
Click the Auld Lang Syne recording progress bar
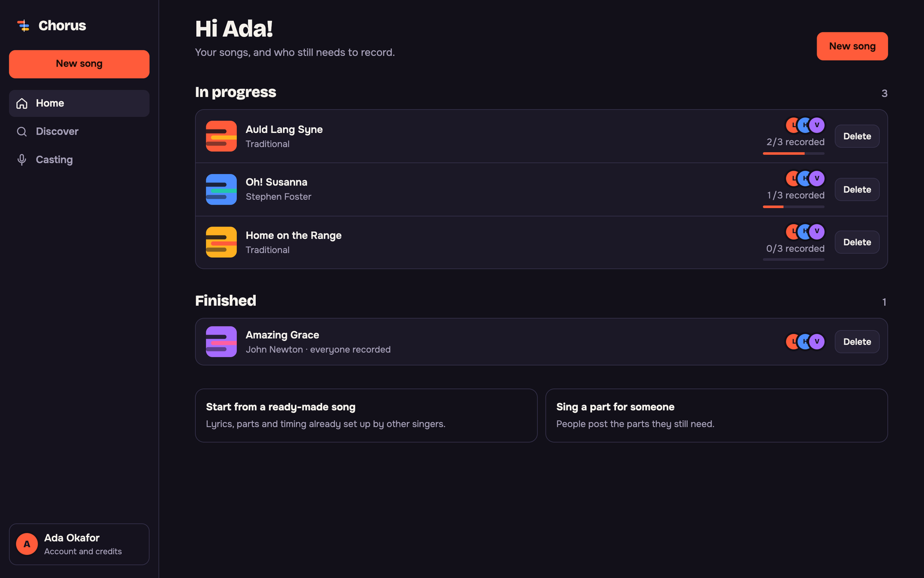(793, 153)
